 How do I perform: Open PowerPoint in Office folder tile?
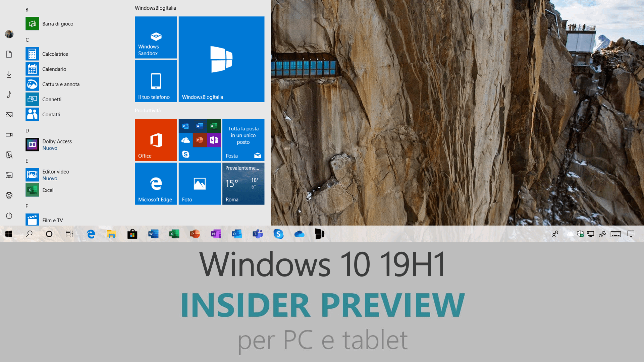coord(200,140)
